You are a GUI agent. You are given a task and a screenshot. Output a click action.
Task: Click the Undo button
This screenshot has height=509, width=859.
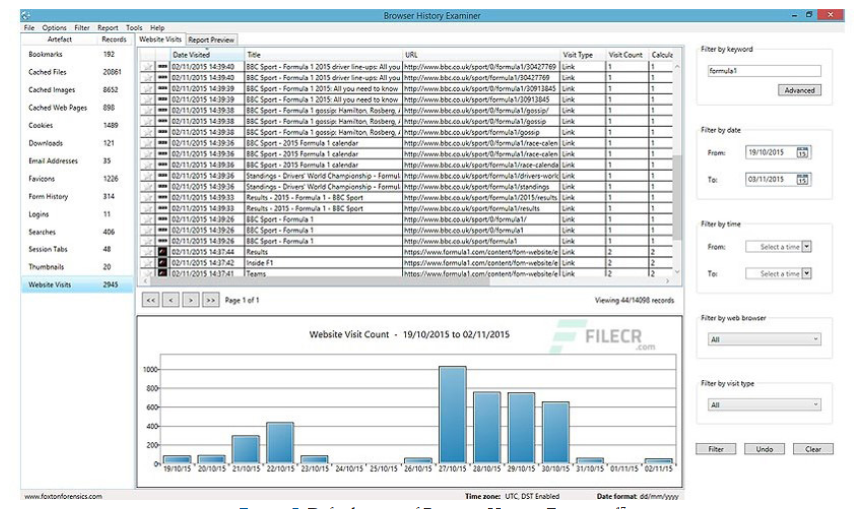click(x=764, y=449)
